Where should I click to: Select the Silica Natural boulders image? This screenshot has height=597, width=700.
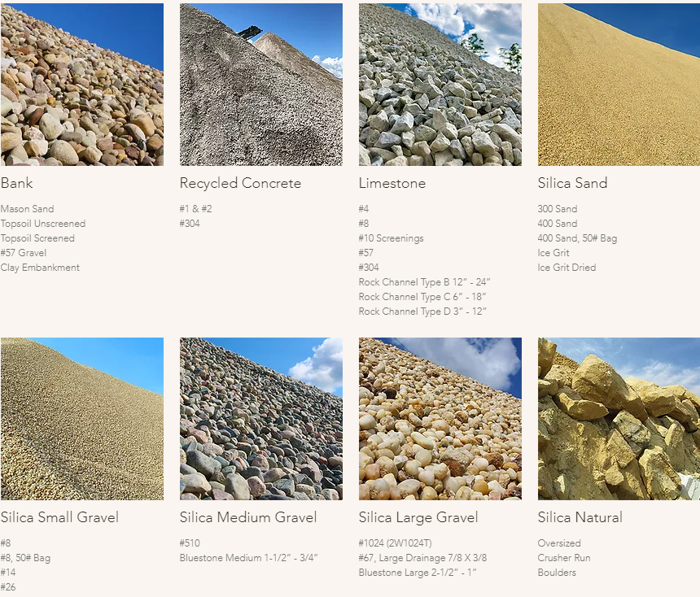619,419
